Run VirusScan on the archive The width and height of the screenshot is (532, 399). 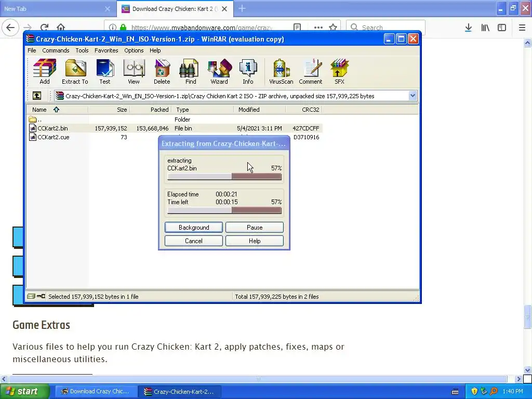pyautogui.click(x=281, y=72)
